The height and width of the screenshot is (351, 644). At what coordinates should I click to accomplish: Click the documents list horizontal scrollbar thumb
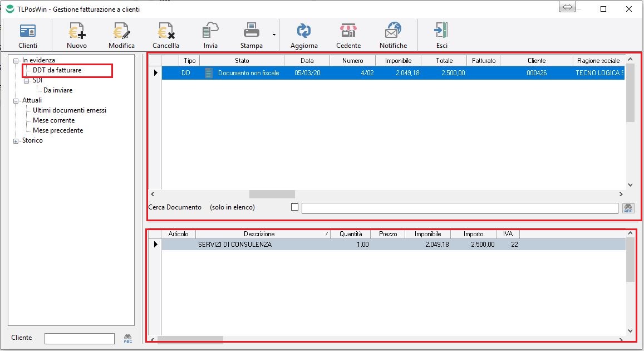point(272,194)
